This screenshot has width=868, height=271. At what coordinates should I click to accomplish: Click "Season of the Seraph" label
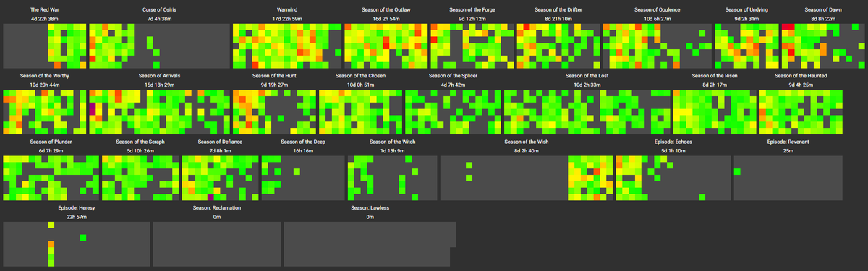tap(140, 142)
